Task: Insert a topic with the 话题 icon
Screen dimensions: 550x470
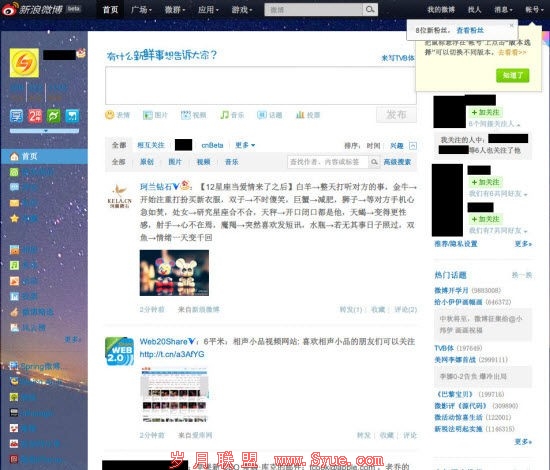Action: coord(262,115)
